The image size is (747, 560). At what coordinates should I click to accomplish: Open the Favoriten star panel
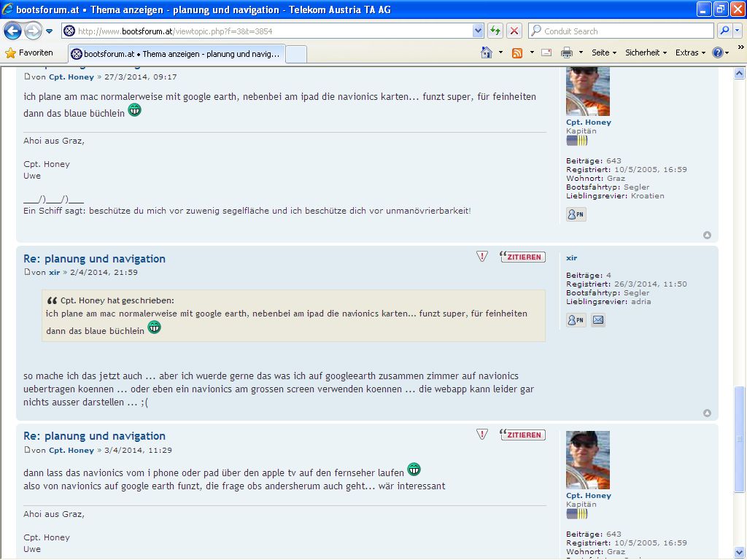[29, 52]
